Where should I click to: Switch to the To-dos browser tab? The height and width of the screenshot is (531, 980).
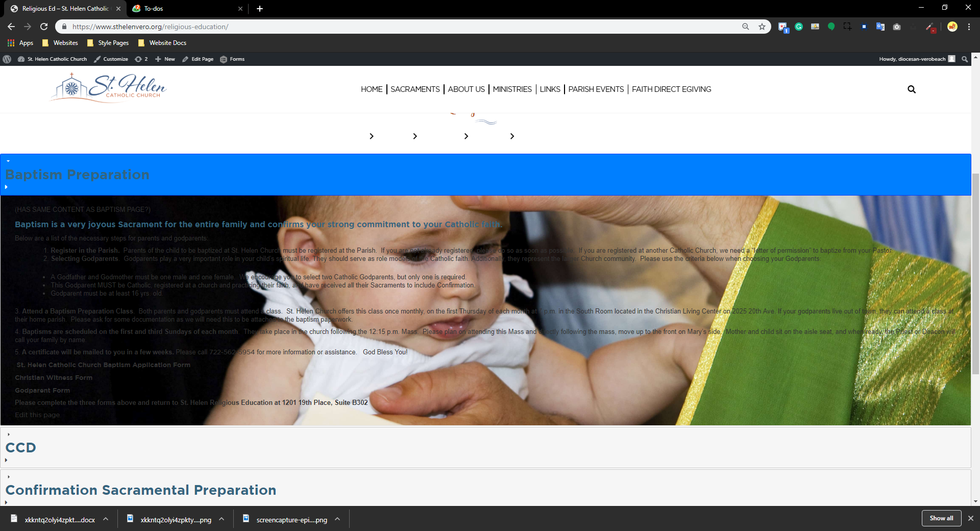(184, 9)
